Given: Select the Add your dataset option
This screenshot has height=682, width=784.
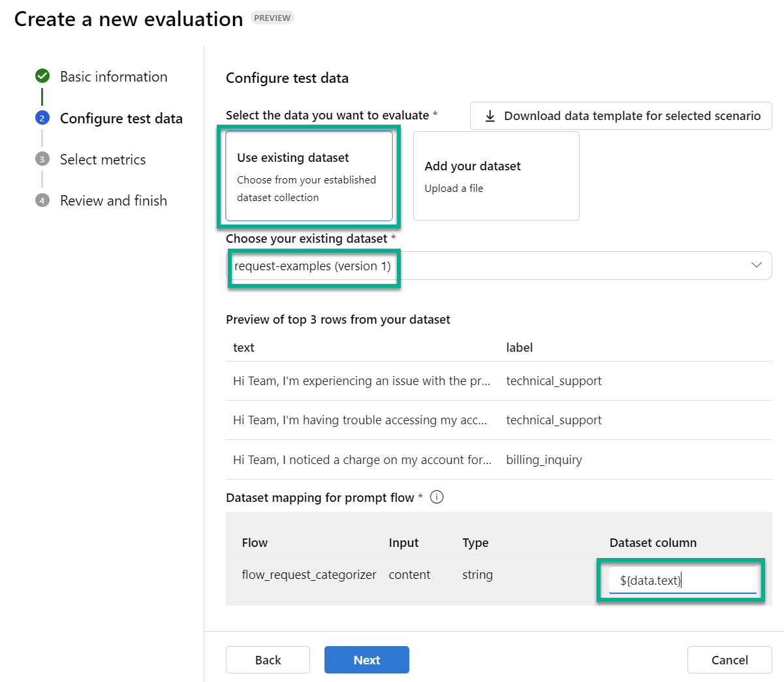Looking at the screenshot, I should point(496,176).
